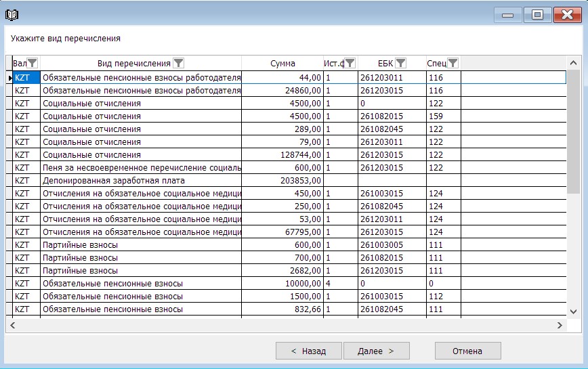This screenshot has height=369, width=588.
Task: Open filter for the Вал column
Action: pos(33,63)
